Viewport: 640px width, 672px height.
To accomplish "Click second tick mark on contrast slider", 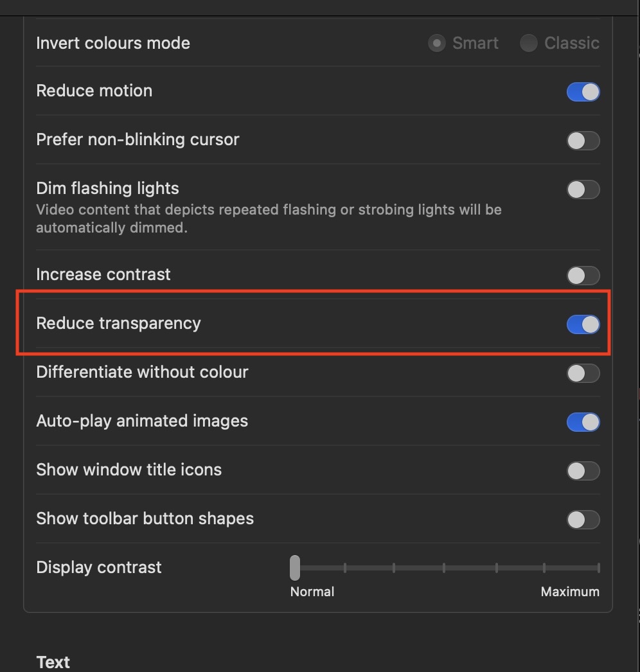I will click(x=345, y=568).
